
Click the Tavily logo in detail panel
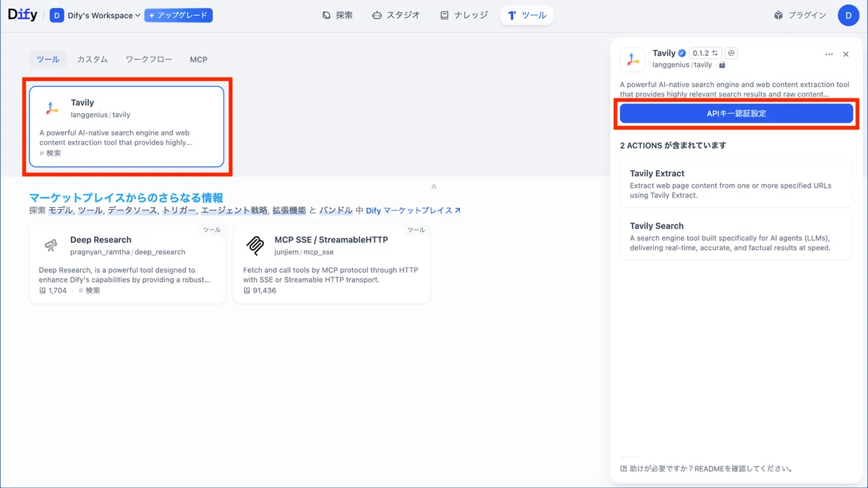632,59
